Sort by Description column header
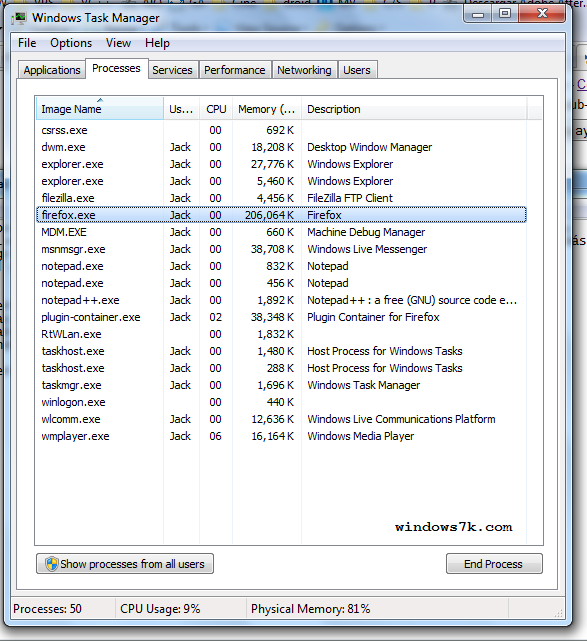Image resolution: width=587 pixels, height=641 pixels. (414, 109)
